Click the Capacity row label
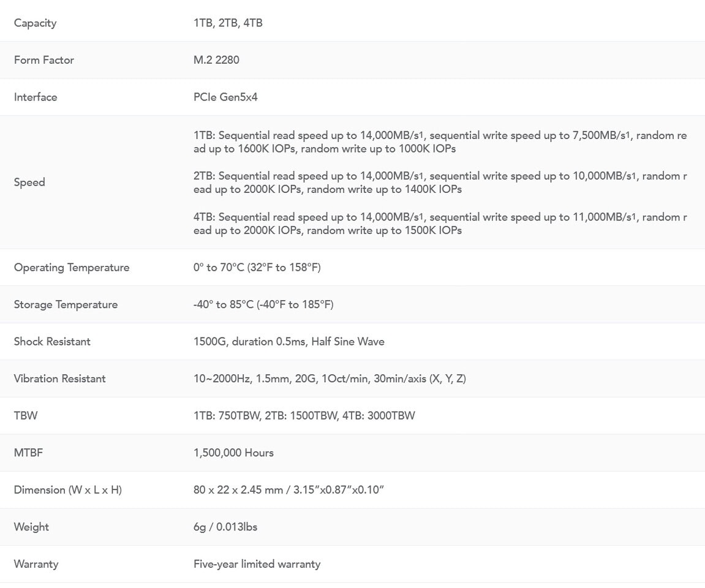 35,23
